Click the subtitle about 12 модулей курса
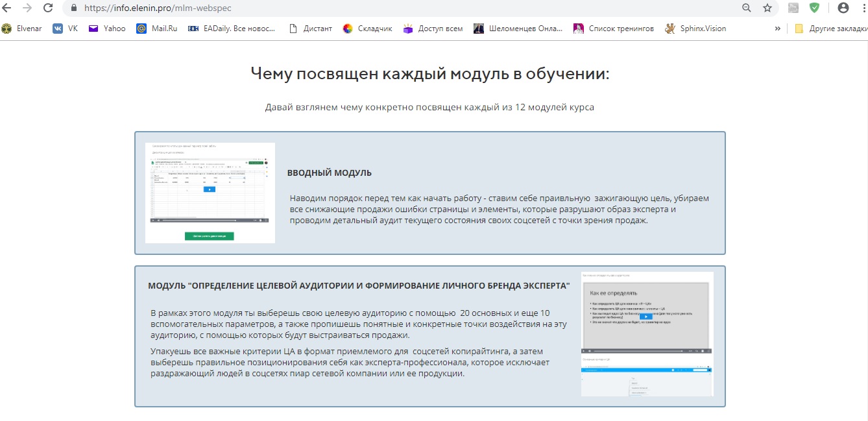Image resolution: width=868 pixels, height=421 pixels. point(429,107)
